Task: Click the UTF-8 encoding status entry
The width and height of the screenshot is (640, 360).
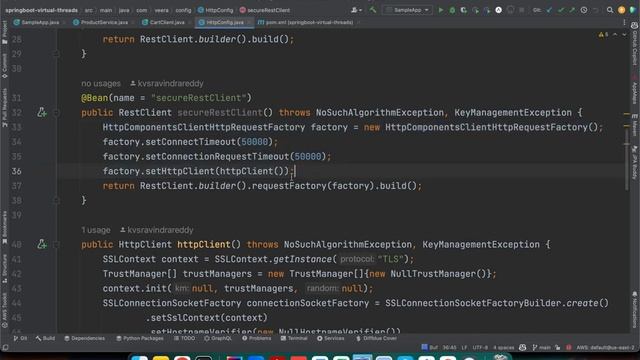Action: [x=480, y=347]
